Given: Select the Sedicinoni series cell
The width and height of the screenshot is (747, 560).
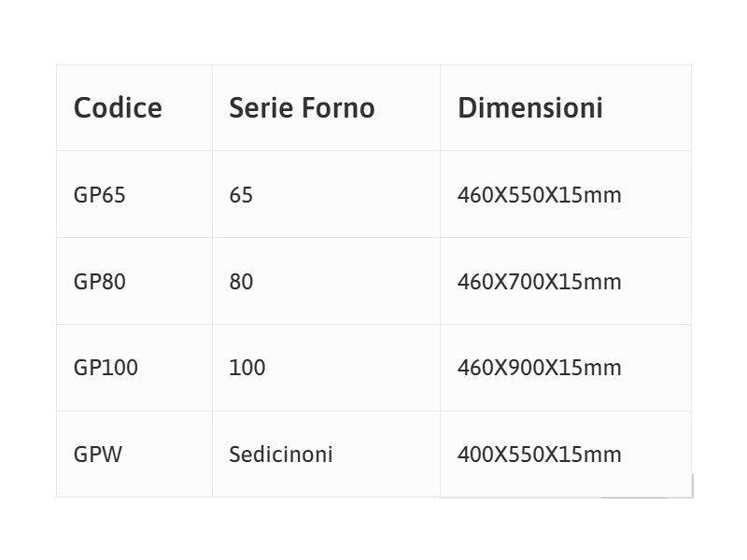Looking at the screenshot, I should pyautogui.click(x=280, y=455).
